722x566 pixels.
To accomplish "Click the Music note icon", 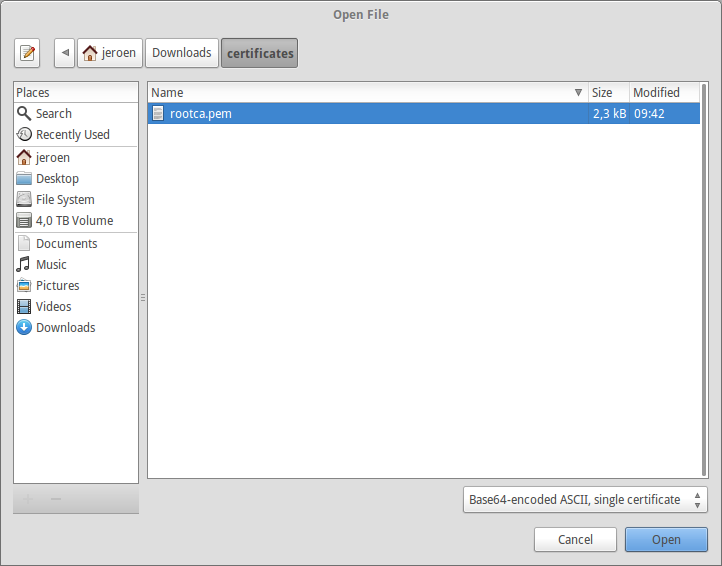I will (x=23, y=265).
